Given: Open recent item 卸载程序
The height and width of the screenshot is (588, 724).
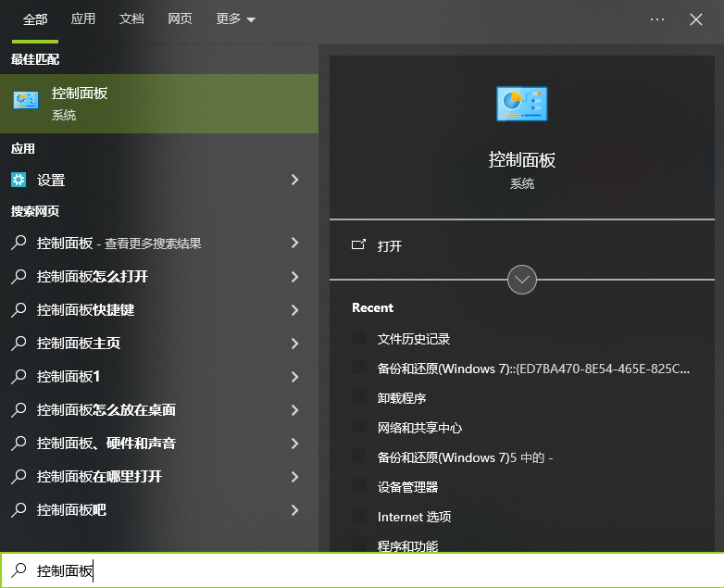Looking at the screenshot, I should [401, 398].
